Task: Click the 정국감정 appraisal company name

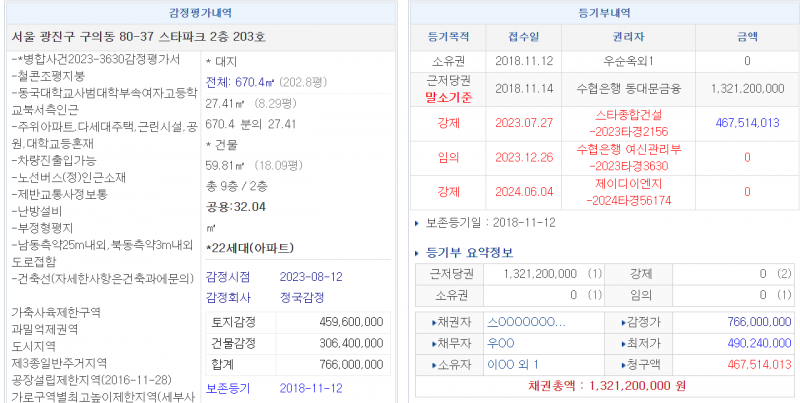Action: tap(300, 297)
